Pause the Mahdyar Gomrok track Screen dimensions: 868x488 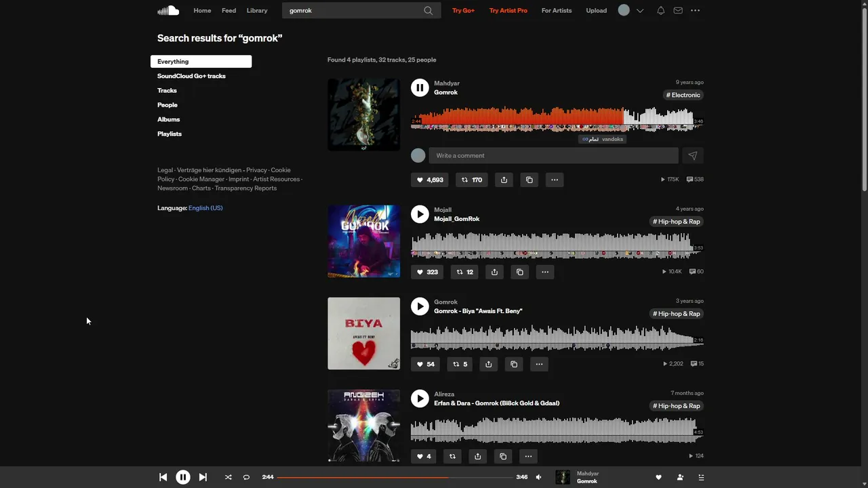click(x=420, y=87)
